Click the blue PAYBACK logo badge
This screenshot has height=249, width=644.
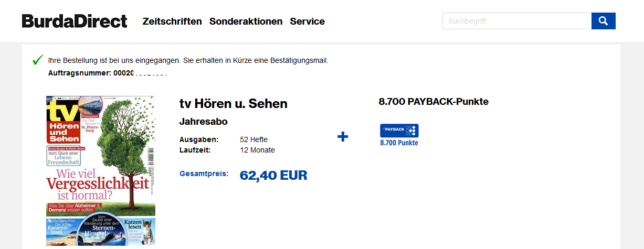(399, 131)
